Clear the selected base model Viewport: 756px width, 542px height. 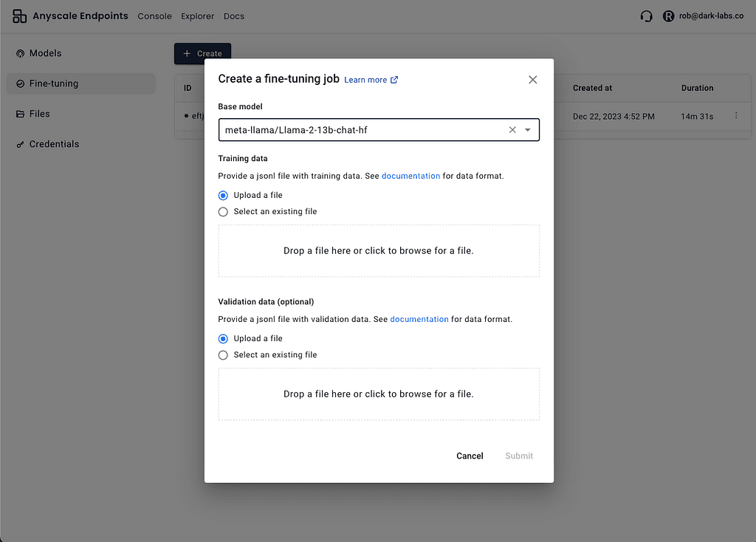pyautogui.click(x=512, y=130)
